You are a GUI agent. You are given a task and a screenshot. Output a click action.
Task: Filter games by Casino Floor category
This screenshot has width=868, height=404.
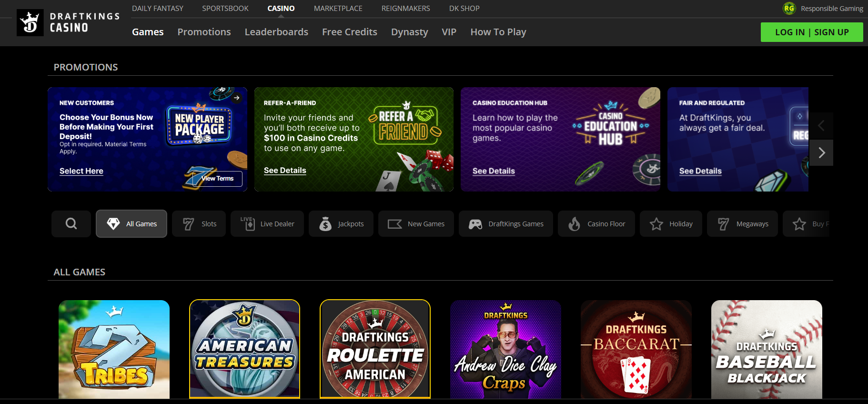(596, 223)
